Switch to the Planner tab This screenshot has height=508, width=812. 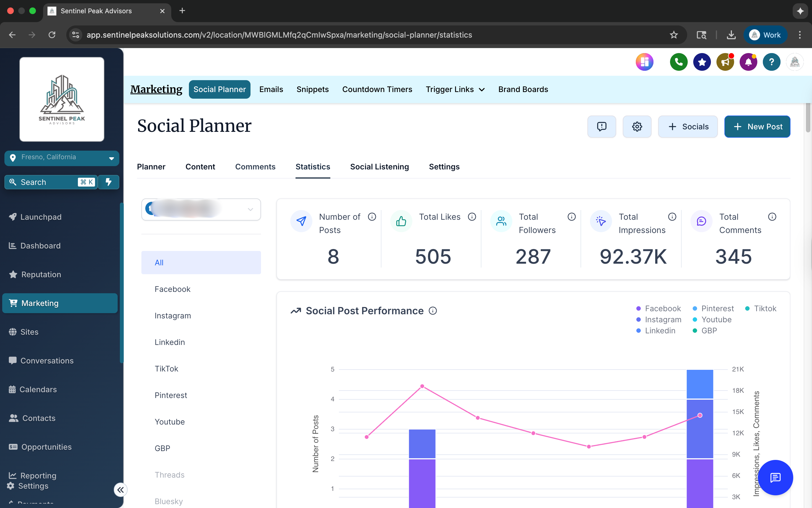pos(151,167)
